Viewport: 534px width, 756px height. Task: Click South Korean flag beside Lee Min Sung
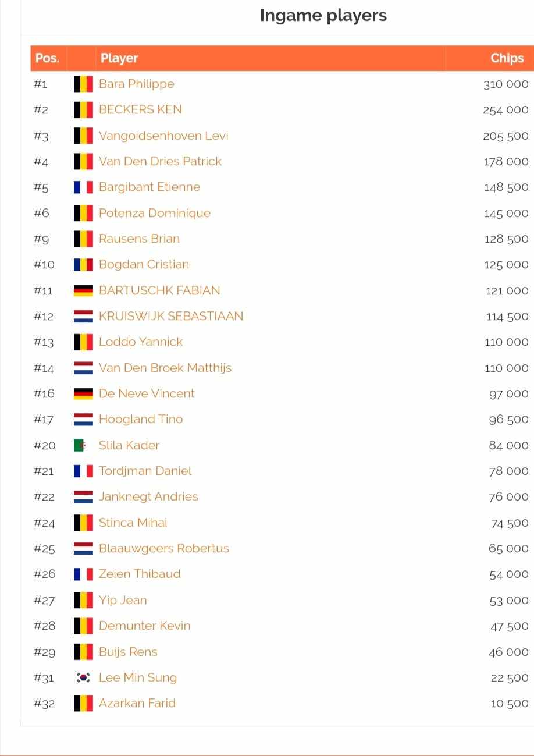(x=83, y=677)
